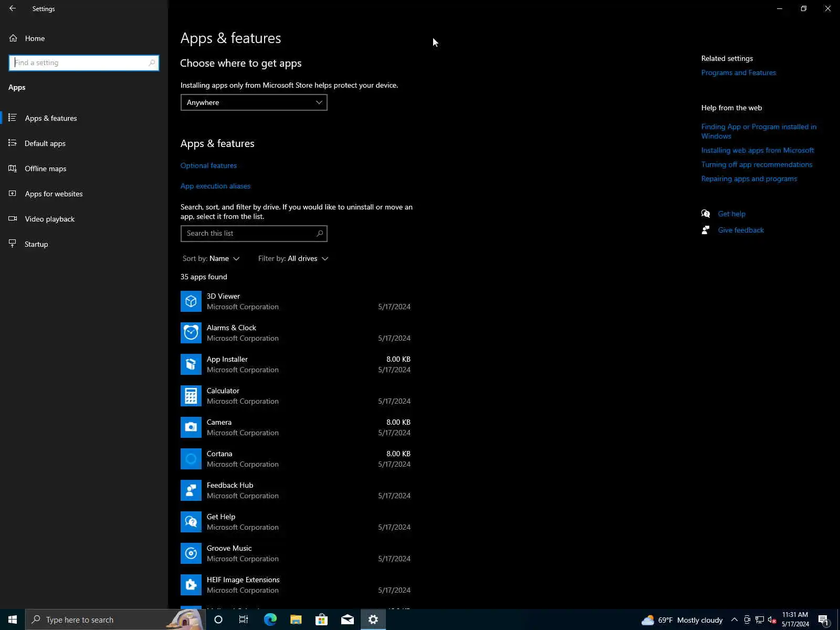This screenshot has width=840, height=630.
Task: Click the Get Help app icon
Action: pos(191,522)
